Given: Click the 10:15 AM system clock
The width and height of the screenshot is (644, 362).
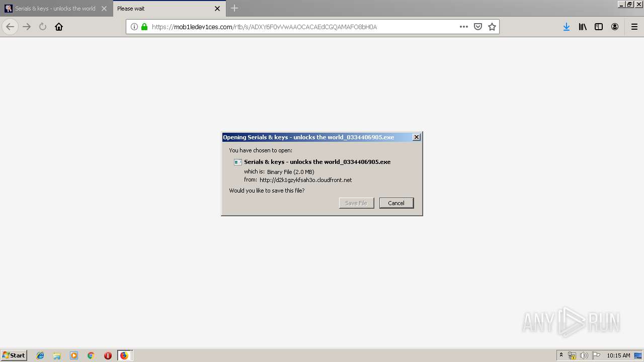Looking at the screenshot, I should point(618,355).
